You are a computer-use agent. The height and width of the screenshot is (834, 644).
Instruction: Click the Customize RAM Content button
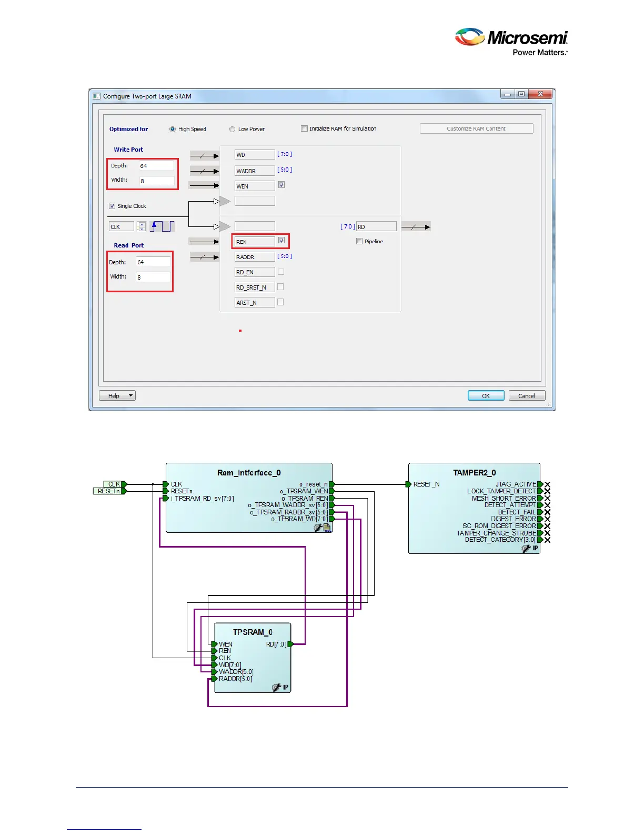coord(476,128)
